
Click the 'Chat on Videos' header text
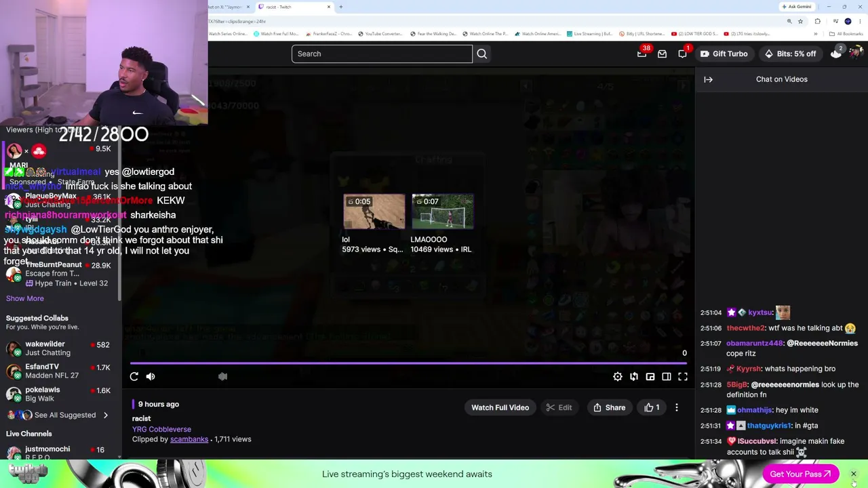coord(782,79)
